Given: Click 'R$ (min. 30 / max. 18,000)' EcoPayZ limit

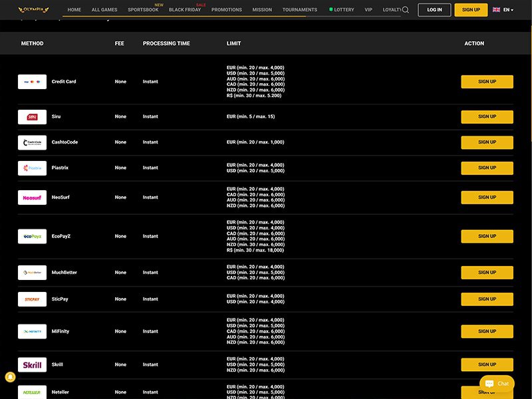Looking at the screenshot, I should pyautogui.click(x=255, y=251).
